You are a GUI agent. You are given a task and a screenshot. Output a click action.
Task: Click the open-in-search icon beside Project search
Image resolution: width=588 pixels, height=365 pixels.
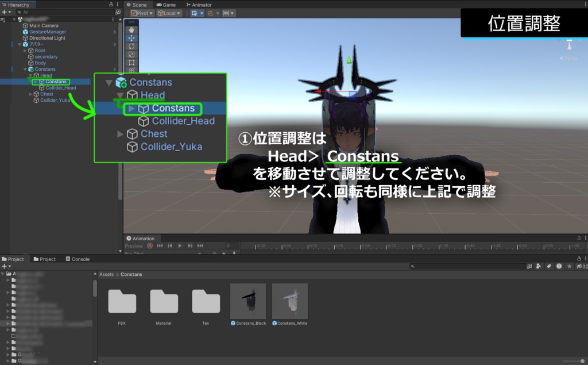pos(529,266)
